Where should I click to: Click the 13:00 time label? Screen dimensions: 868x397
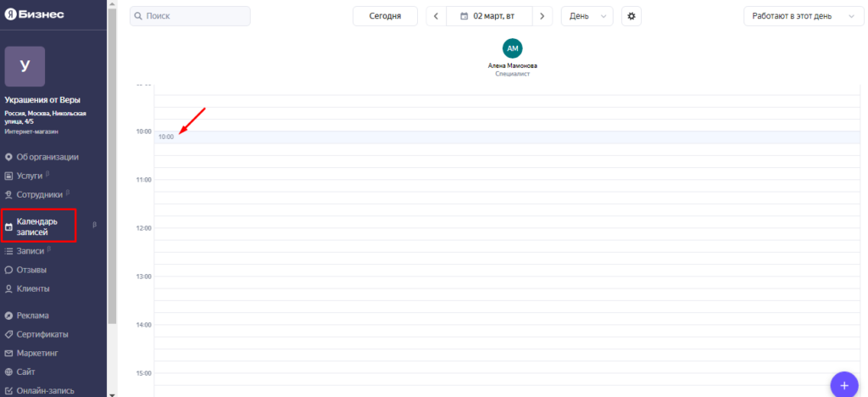click(x=144, y=277)
